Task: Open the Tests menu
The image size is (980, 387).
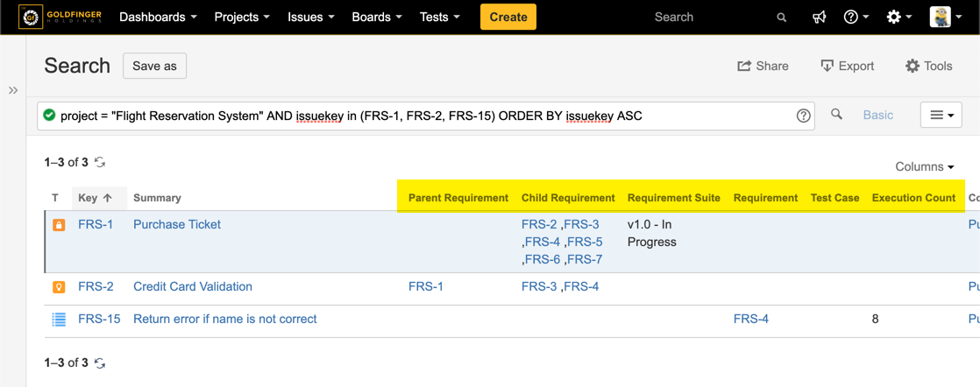Action: pos(439,17)
